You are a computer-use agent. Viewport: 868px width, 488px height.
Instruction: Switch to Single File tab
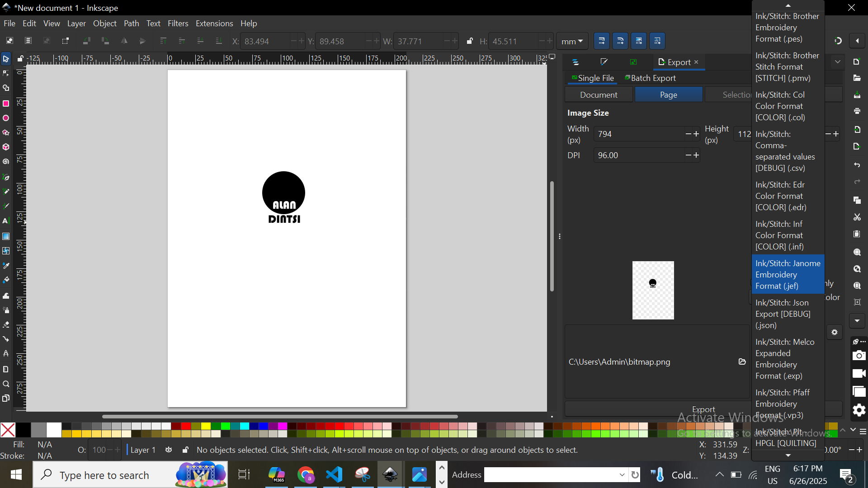click(x=593, y=78)
